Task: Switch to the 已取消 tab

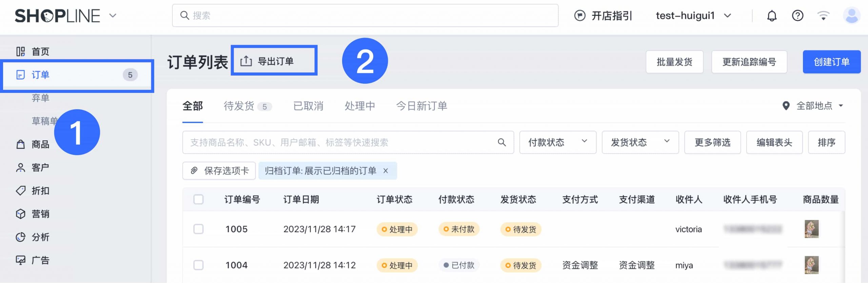Action: tap(308, 106)
